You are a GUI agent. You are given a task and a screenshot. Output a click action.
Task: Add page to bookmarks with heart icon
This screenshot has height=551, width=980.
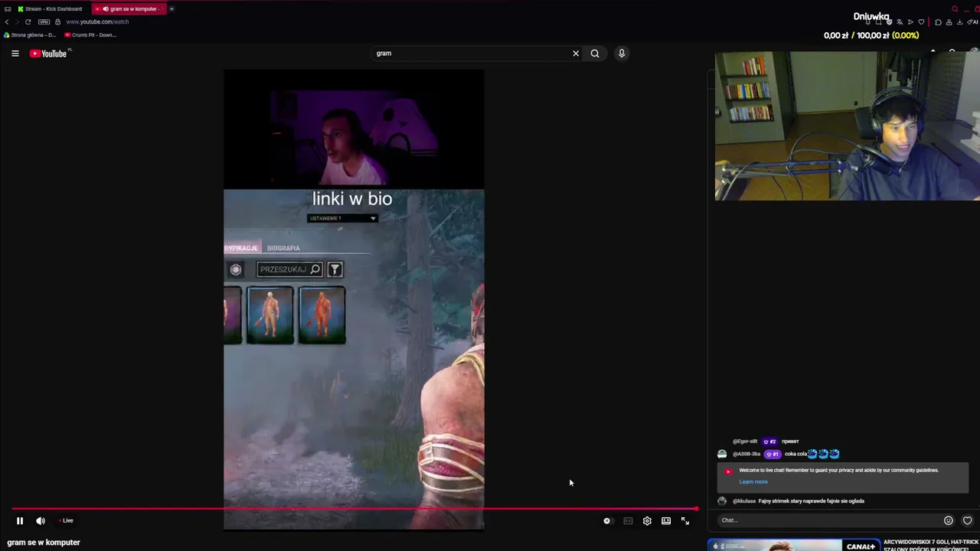[x=921, y=22]
